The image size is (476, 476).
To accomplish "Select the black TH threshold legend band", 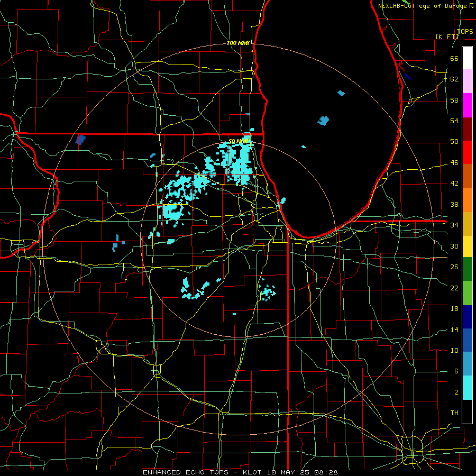I will tap(467, 411).
